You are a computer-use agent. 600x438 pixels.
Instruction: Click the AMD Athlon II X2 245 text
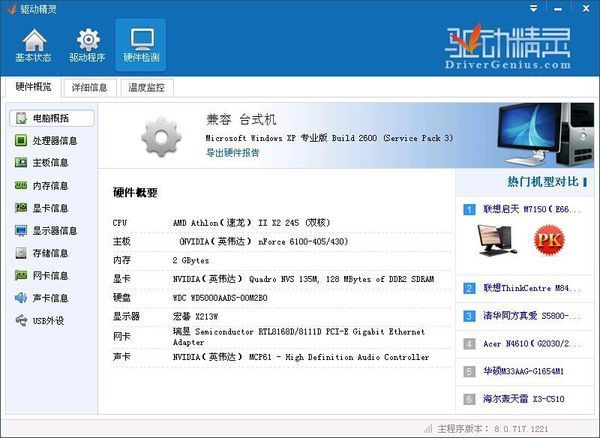[251, 223]
